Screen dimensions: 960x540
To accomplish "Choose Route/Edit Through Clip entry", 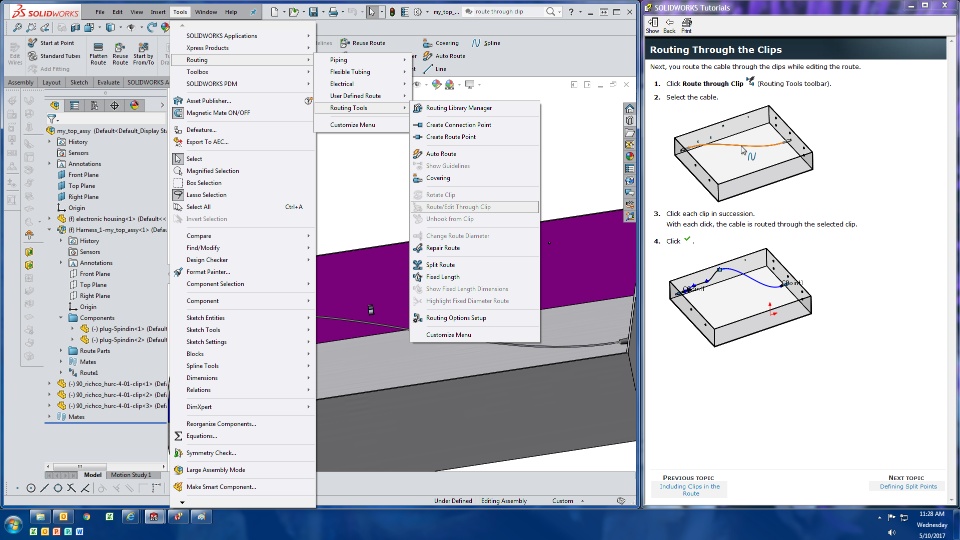I will coord(475,207).
